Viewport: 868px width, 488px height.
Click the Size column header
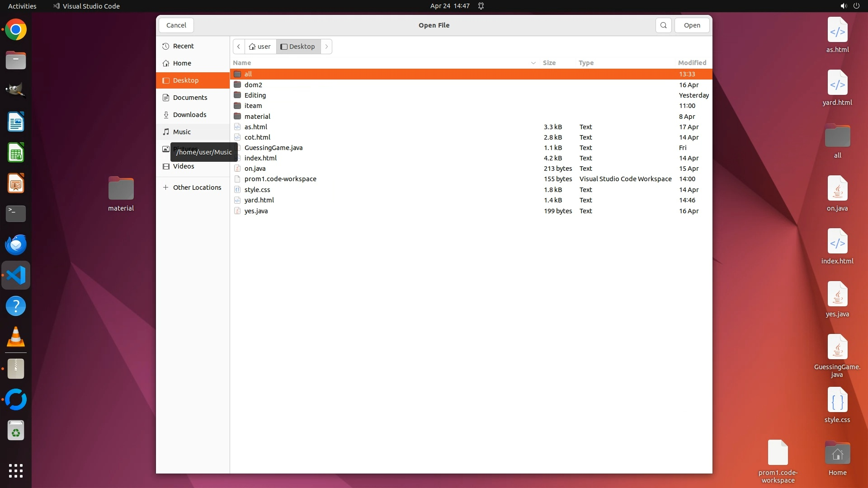point(549,63)
